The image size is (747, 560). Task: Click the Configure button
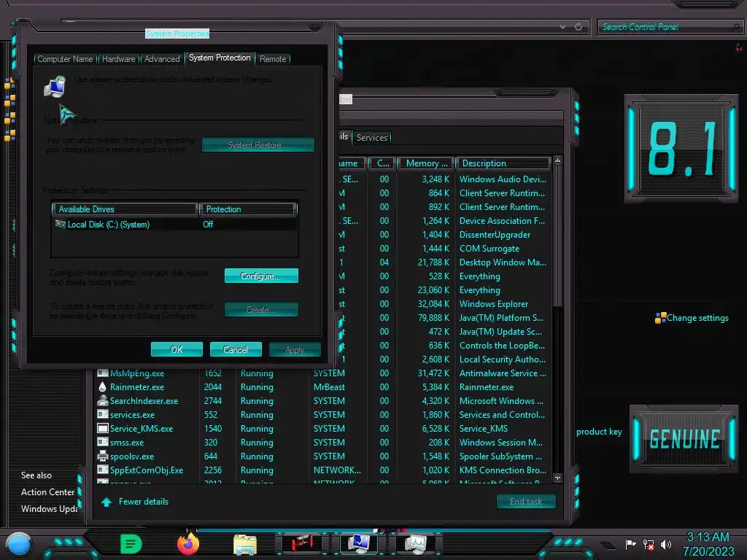point(261,276)
